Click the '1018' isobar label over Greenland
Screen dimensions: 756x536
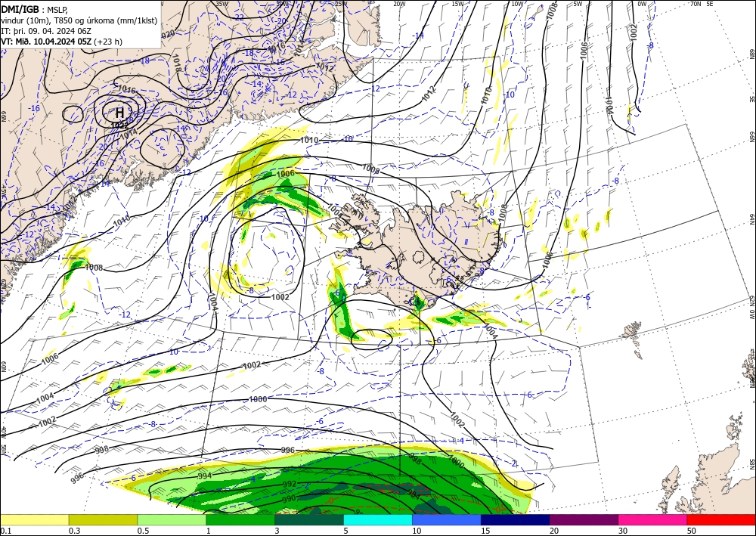point(176,62)
